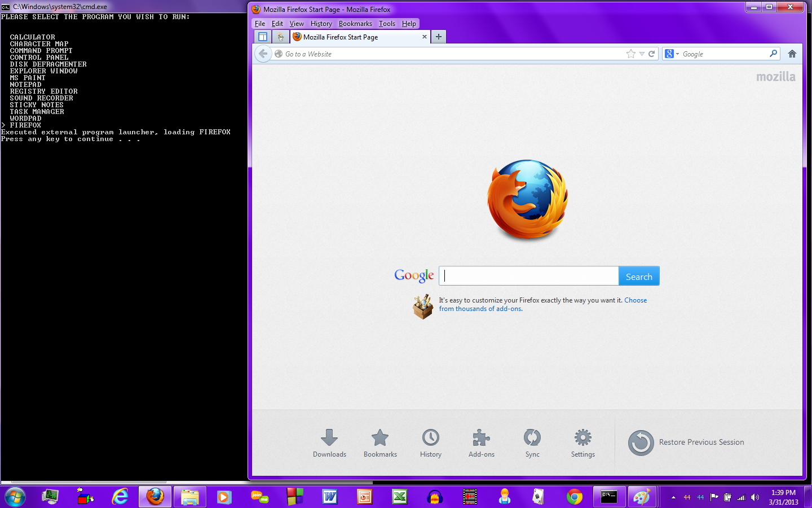Switch to Firefox via its taskbar button
Viewport: 812px width, 508px height.
coord(155,497)
